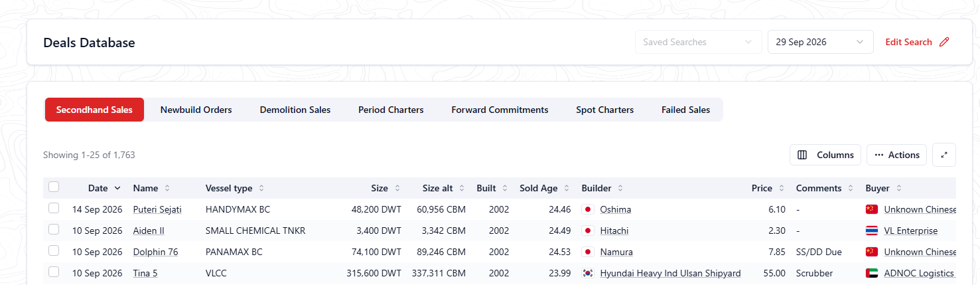Click the Thailand flag beside VL Enterprise
Viewport: 980px width, 285px height.
coord(872,231)
